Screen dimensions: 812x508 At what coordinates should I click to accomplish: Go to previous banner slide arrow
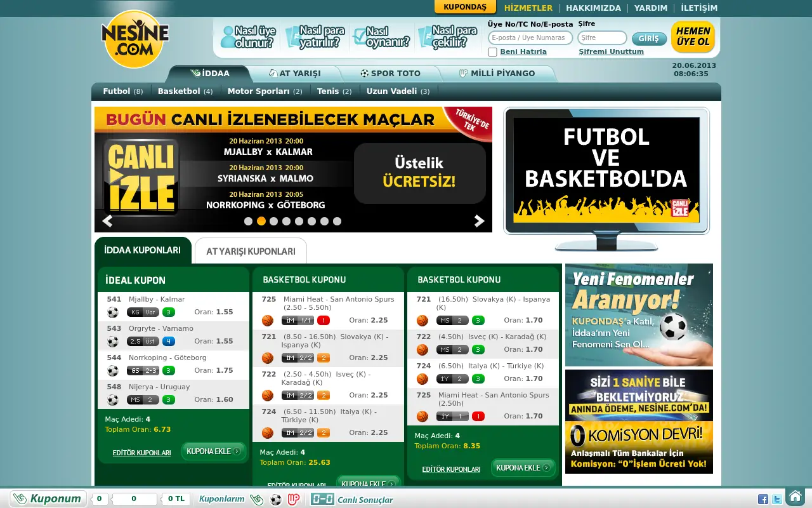(107, 221)
